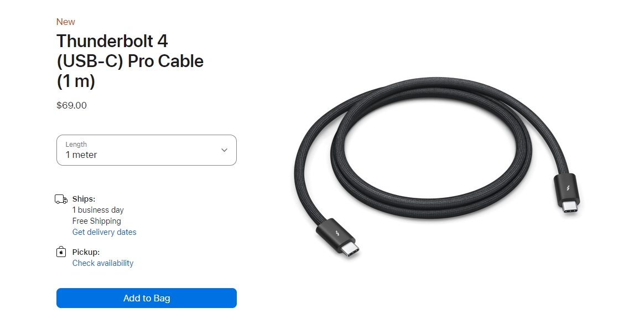The width and height of the screenshot is (644, 318).
Task: Click the 'Ships:' heading text
Action: tap(84, 199)
